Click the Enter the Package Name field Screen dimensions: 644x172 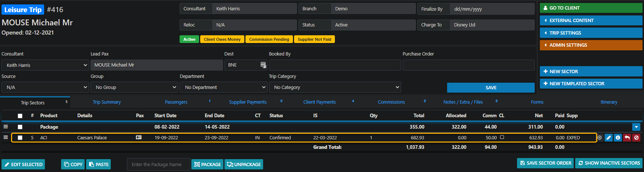tap(159, 164)
